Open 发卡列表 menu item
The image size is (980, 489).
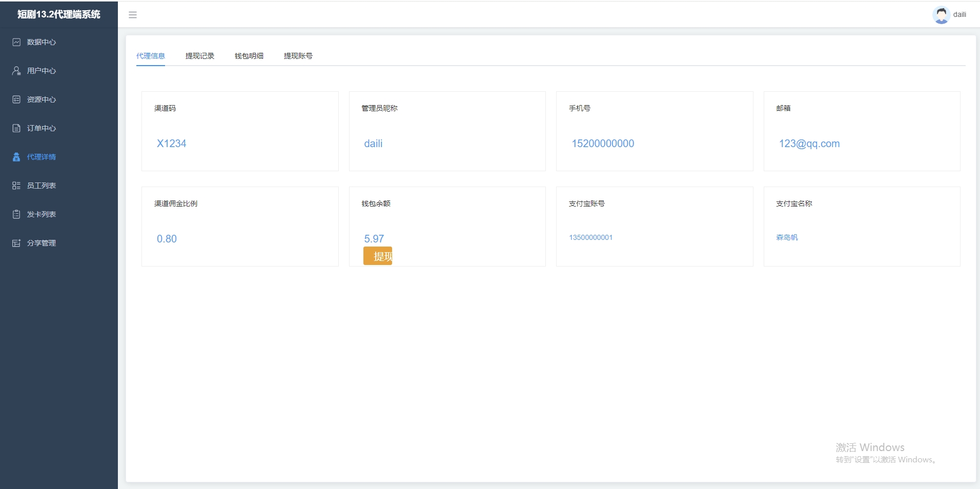[x=59, y=214]
